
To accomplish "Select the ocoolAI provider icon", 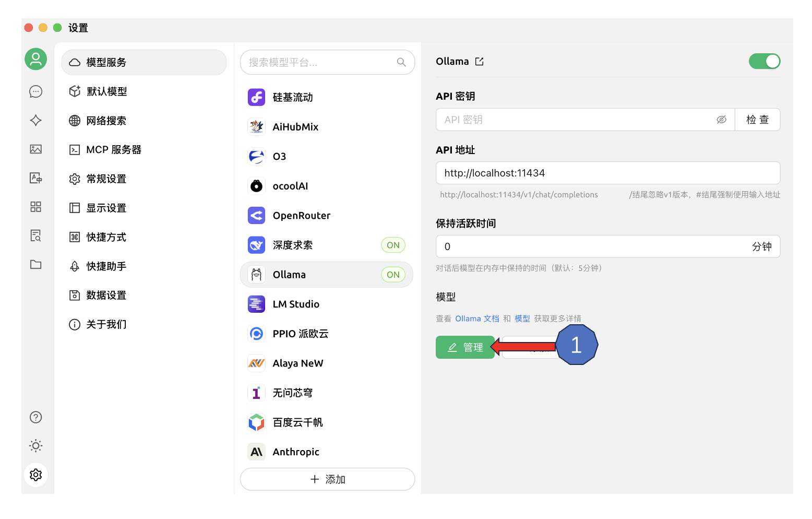I will [x=256, y=186].
